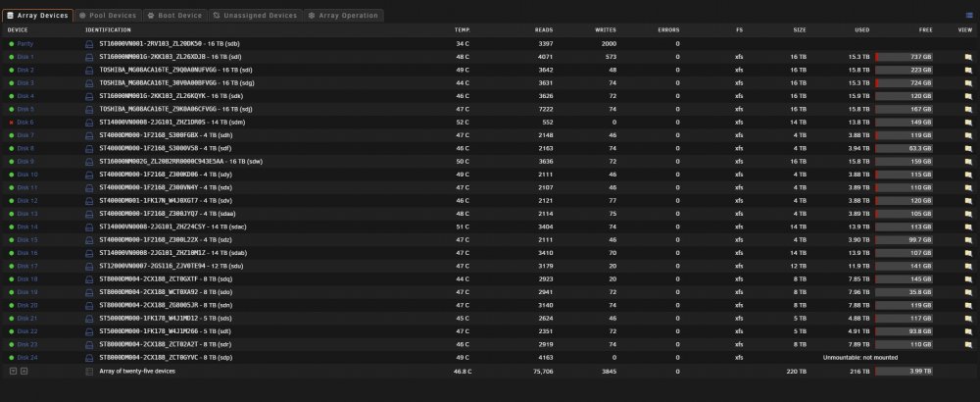Viewport: 980px width, 402px height.
Task: Open the folder view icon for Disk 5
Action: tap(968, 110)
